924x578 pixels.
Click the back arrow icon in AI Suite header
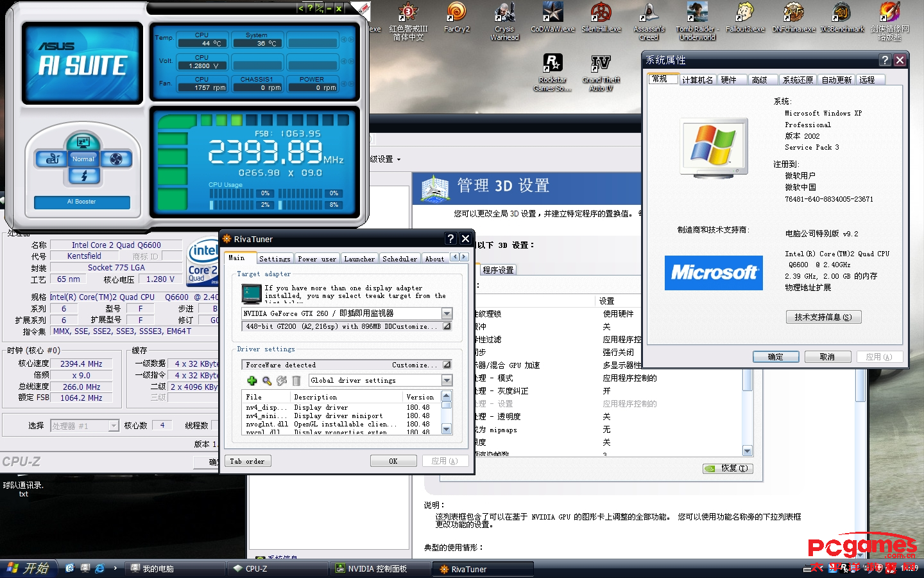[301, 8]
